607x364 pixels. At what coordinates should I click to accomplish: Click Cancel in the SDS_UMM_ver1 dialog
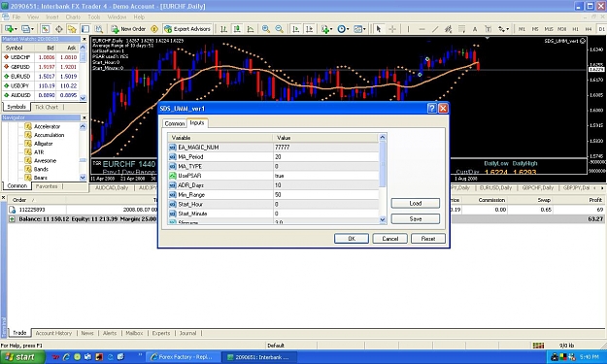390,239
